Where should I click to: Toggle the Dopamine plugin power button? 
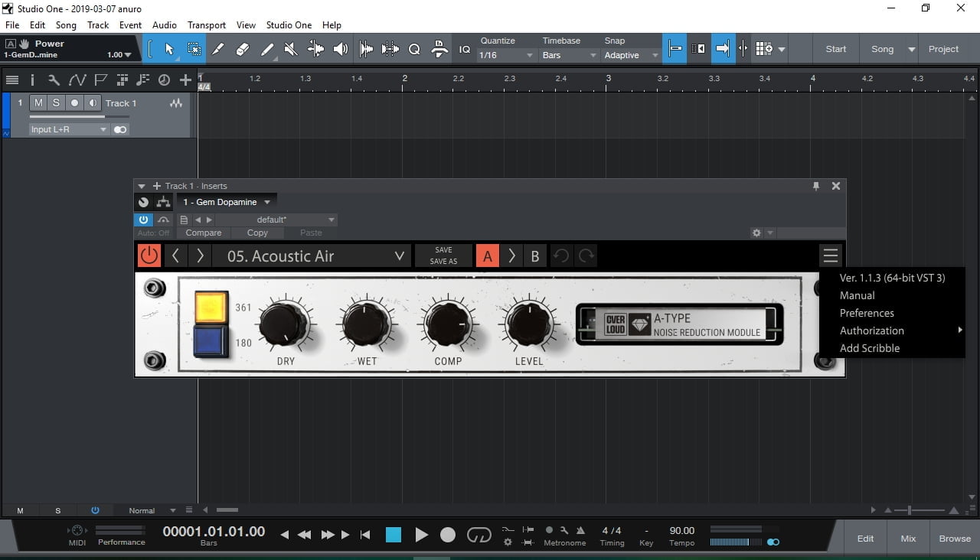(x=149, y=256)
